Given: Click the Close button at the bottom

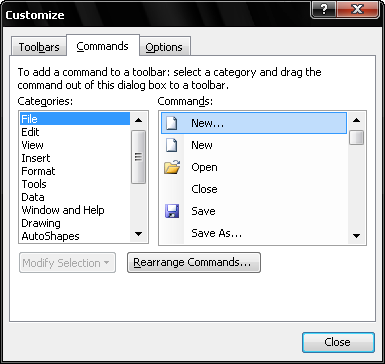Looking at the screenshot, I should click(x=338, y=342).
